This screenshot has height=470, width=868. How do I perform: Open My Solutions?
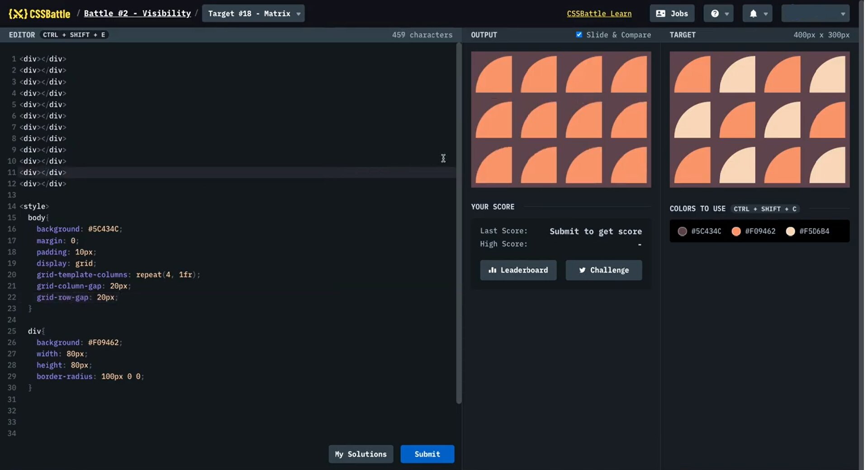tap(361, 454)
